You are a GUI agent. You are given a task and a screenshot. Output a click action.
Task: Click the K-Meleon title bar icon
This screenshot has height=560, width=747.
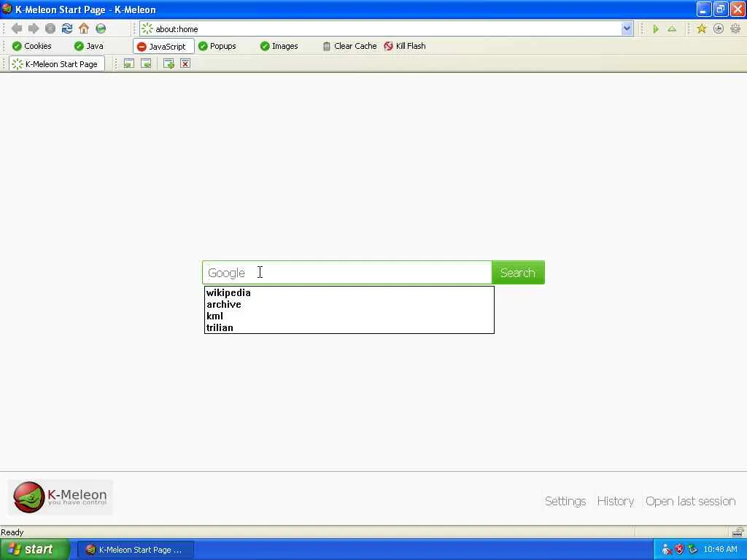pos(7,9)
